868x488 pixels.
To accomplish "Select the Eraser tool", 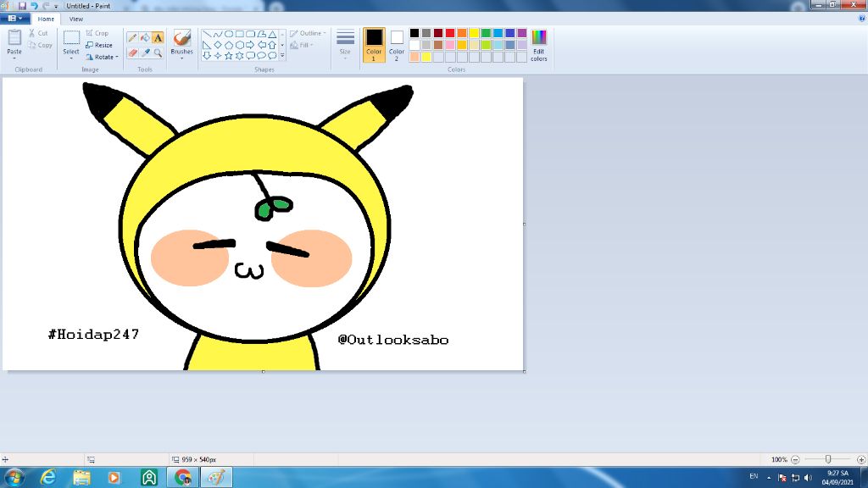I will point(131,53).
